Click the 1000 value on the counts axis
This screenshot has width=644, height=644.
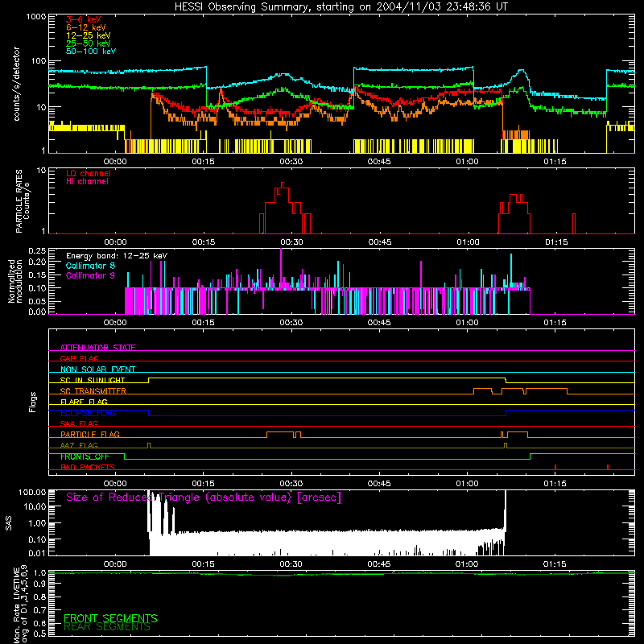[x=35, y=17]
